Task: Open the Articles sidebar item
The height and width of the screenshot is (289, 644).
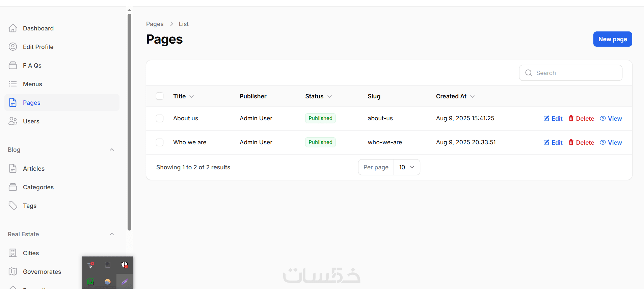Action: (x=34, y=169)
